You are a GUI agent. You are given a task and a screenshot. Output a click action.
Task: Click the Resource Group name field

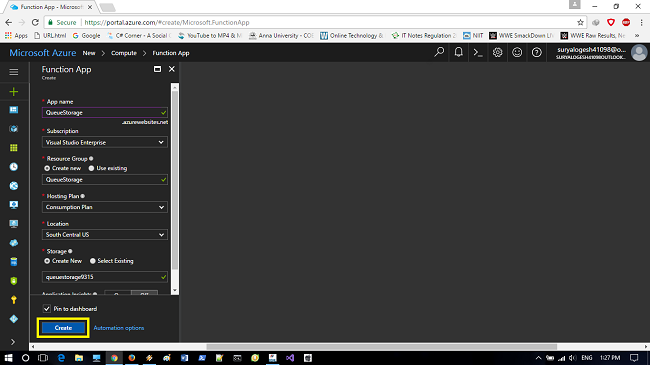[x=105, y=180]
